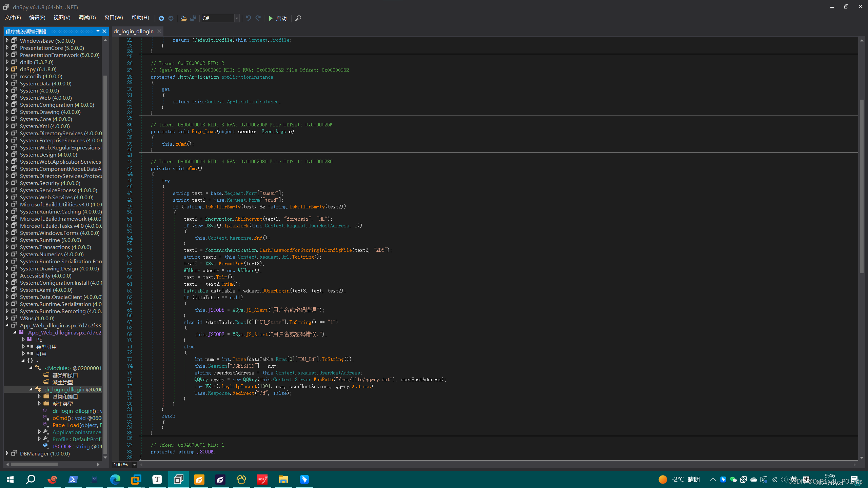Navigate backward with the blue back arrow

coord(161,18)
